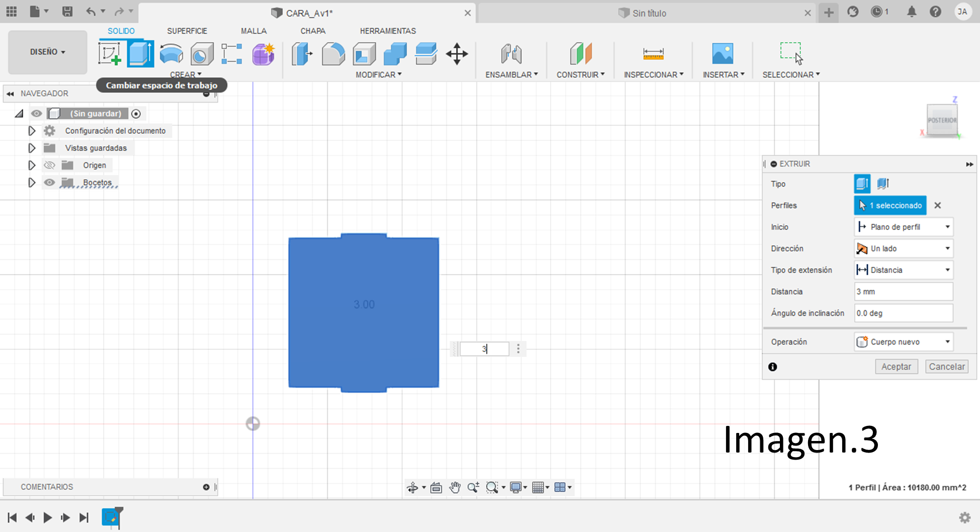This screenshot has height=532, width=980.
Task: Click the Joint tool icon
Action: click(511, 54)
